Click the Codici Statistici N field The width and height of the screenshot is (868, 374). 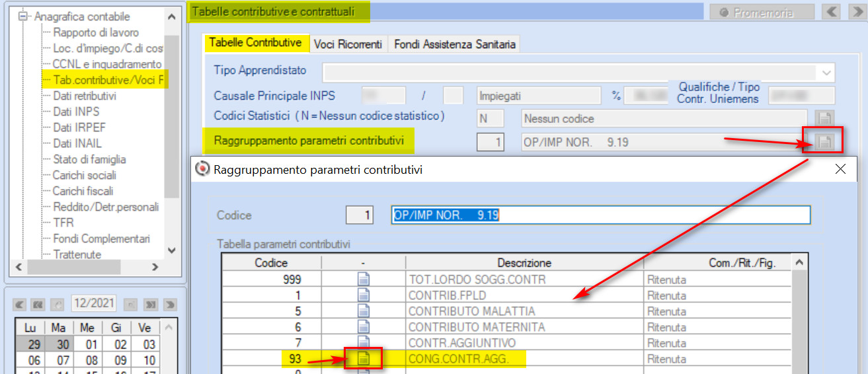coord(491,119)
